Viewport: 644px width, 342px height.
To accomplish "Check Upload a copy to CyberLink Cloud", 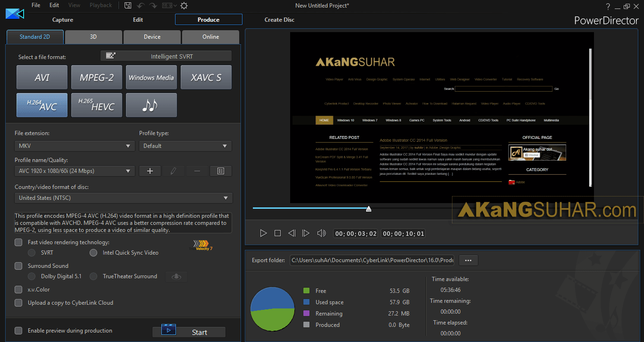I will [x=18, y=303].
